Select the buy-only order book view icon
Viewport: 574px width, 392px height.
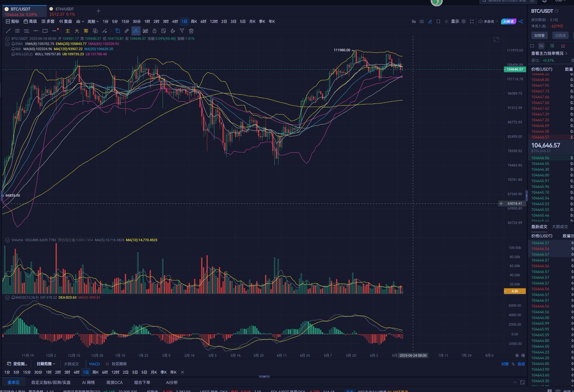coord(552,45)
